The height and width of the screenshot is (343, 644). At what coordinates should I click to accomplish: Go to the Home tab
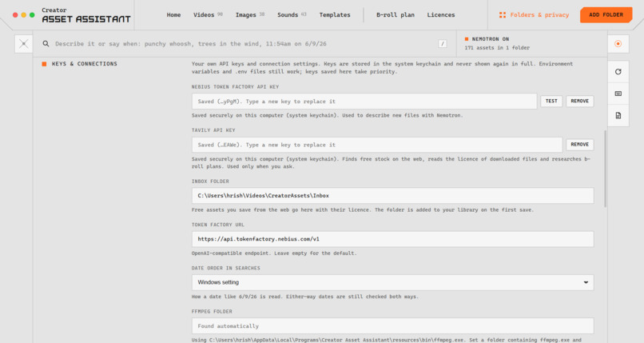(x=173, y=14)
